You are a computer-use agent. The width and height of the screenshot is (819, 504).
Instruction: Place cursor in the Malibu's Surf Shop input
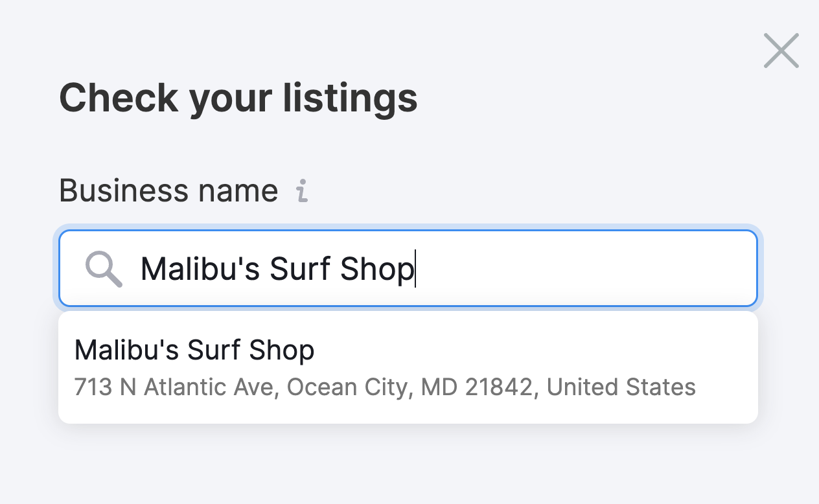click(x=454, y=268)
